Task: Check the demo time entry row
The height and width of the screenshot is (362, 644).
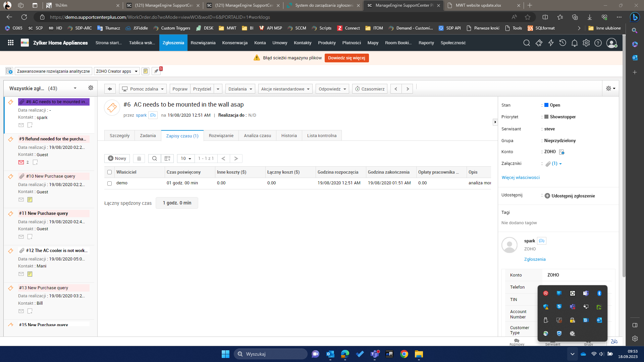Action: coord(109,183)
